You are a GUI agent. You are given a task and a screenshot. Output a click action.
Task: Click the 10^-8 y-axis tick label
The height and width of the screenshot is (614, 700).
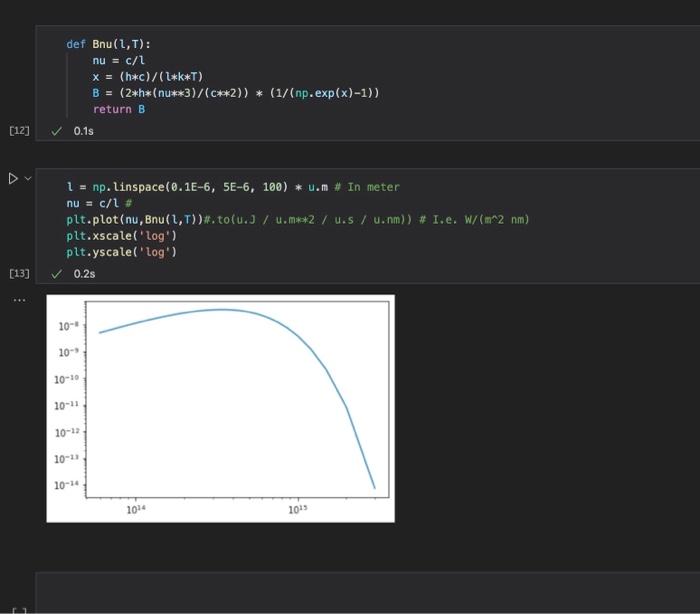pos(68,326)
